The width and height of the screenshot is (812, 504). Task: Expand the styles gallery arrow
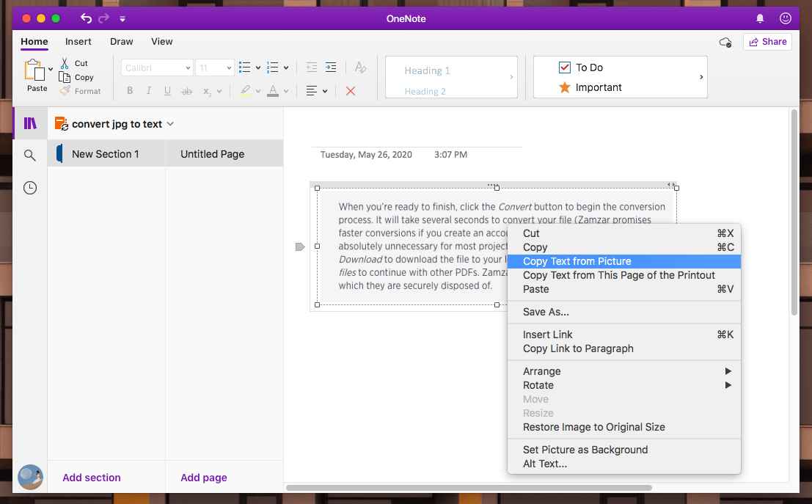[511, 77]
